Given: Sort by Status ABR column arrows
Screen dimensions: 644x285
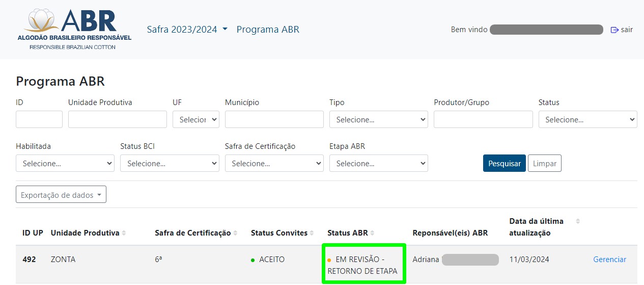Looking at the screenshot, I should pos(372,233).
